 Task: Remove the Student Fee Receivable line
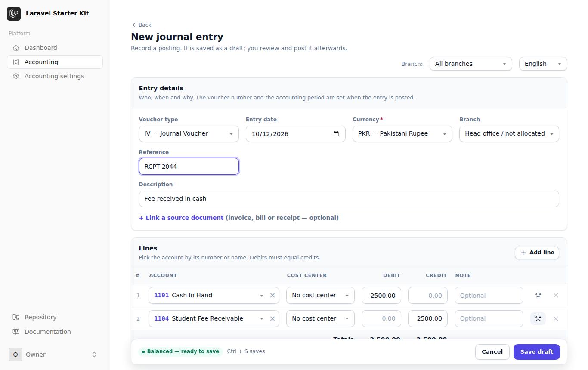(x=556, y=319)
